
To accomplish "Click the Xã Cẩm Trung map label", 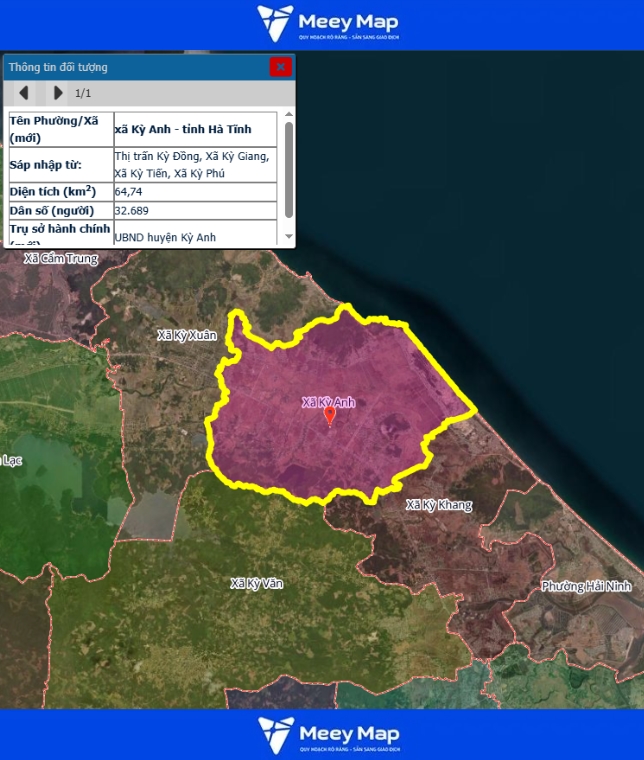I will pyautogui.click(x=61, y=259).
